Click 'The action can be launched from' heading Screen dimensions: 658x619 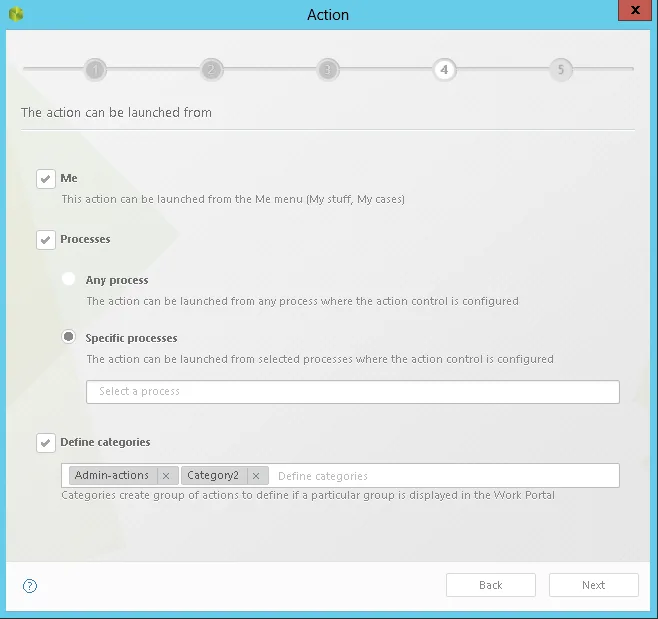click(117, 112)
